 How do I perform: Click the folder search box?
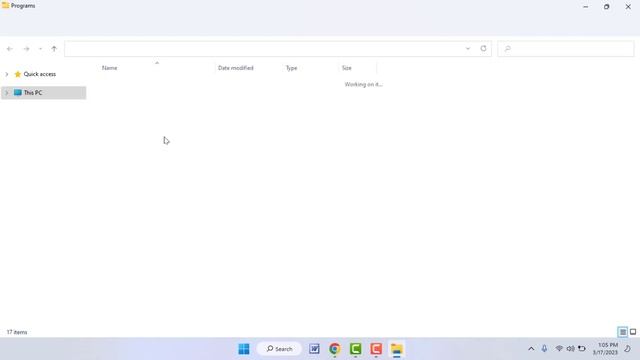566,49
